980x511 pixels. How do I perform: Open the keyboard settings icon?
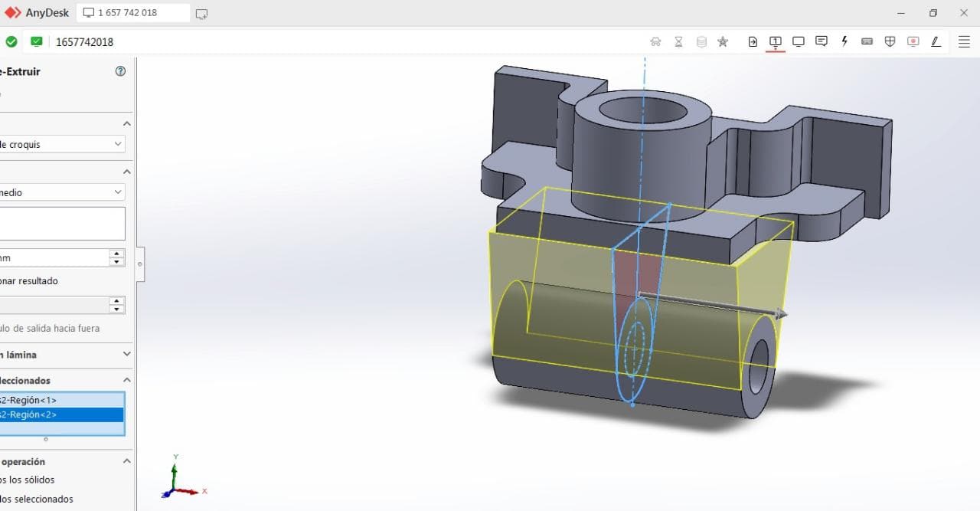click(x=867, y=42)
